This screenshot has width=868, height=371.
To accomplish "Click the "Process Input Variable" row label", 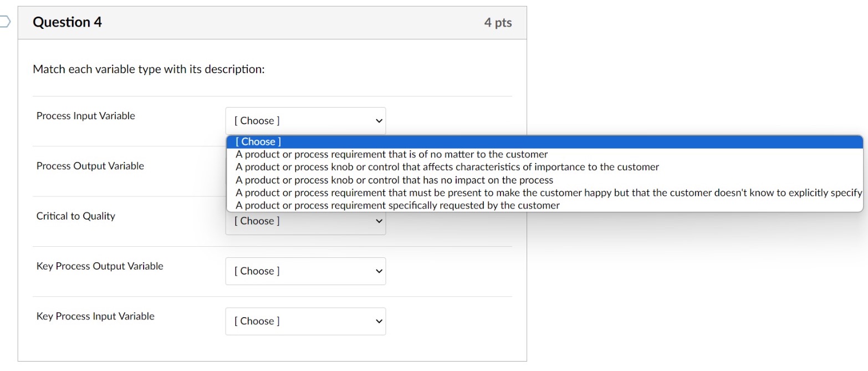I will point(85,116).
